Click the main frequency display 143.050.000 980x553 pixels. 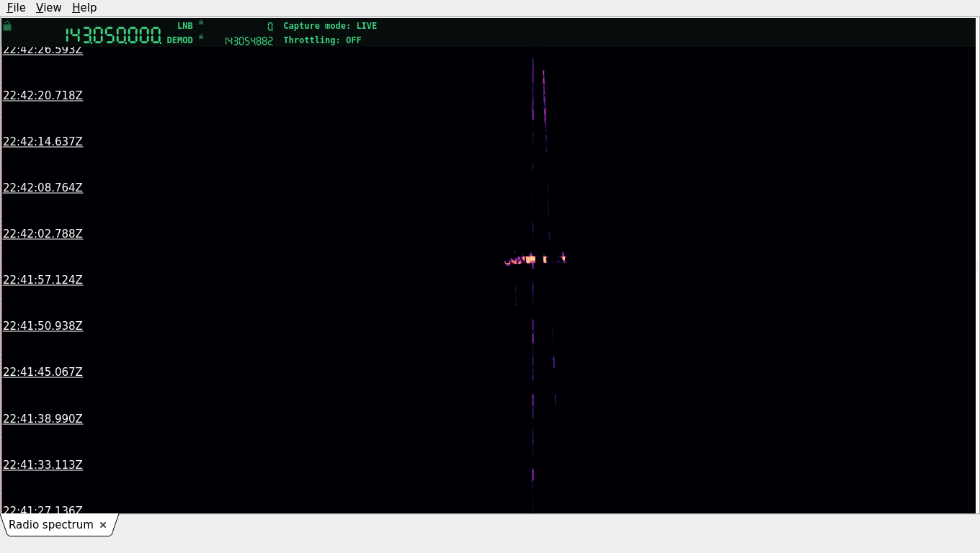point(113,35)
